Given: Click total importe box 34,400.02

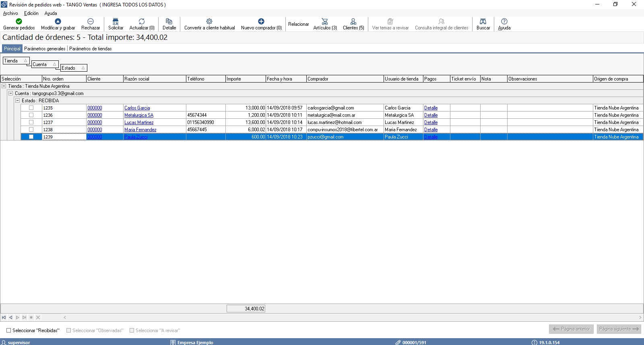Looking at the screenshot, I should tap(246, 309).
